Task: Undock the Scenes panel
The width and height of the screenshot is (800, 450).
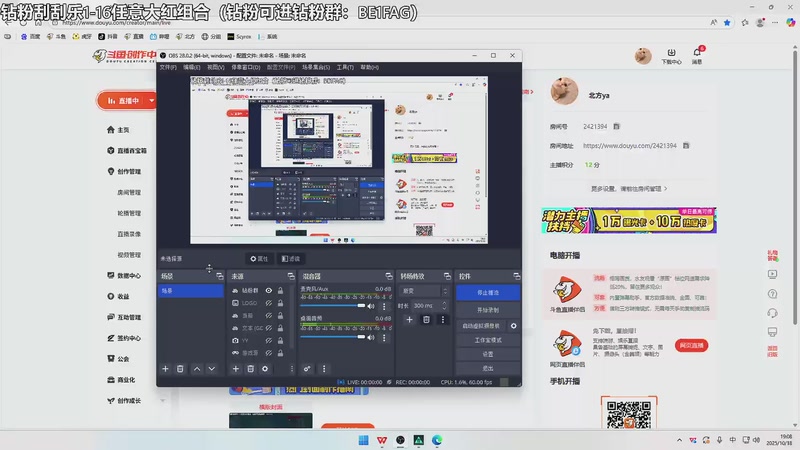Action: 220,276
